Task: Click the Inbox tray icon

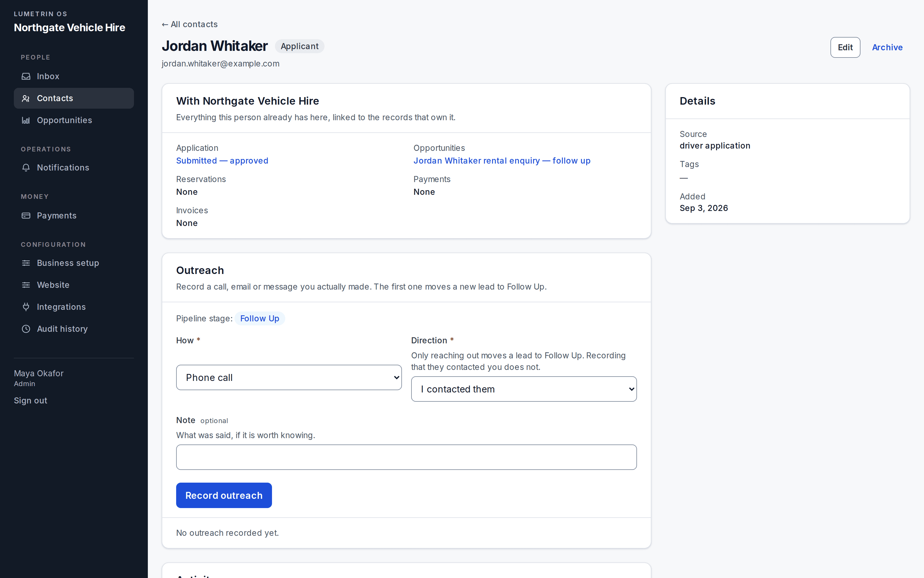Action: tap(26, 77)
